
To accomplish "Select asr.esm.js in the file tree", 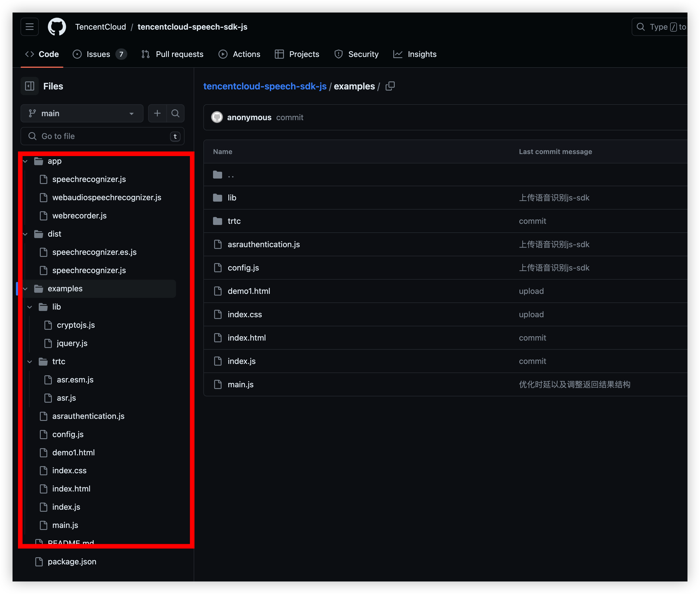I will click(75, 380).
